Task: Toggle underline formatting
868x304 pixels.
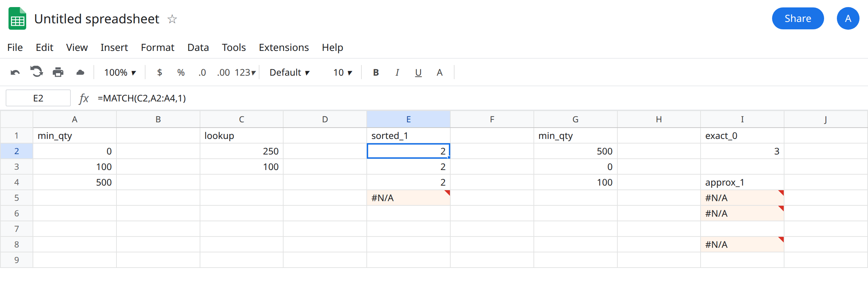Action: point(418,73)
